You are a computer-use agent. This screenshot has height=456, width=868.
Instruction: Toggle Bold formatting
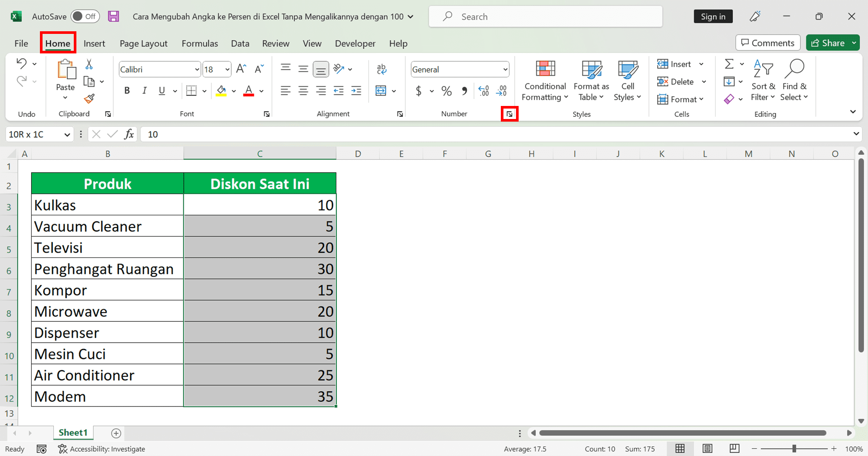[127, 91]
